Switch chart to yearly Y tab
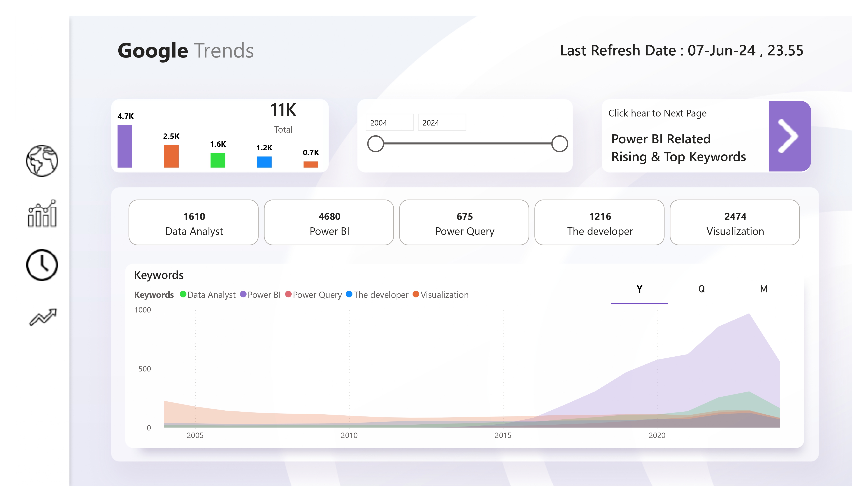868x502 pixels. click(640, 289)
